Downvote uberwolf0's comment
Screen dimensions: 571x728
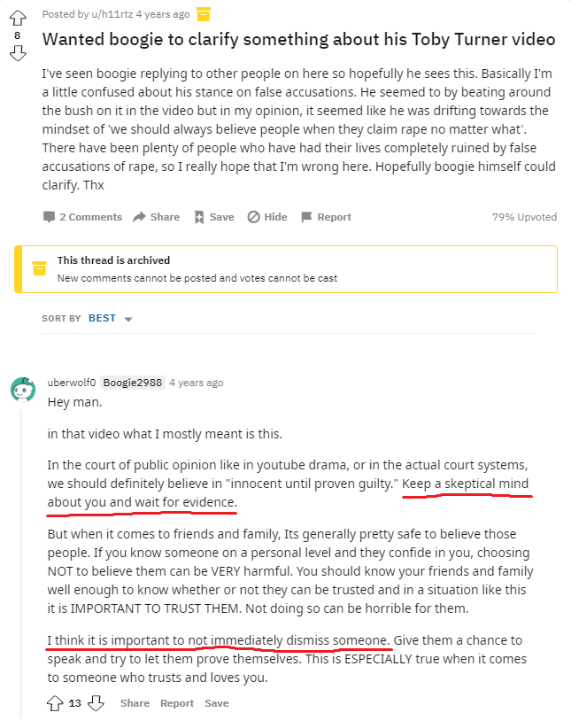coord(96,703)
